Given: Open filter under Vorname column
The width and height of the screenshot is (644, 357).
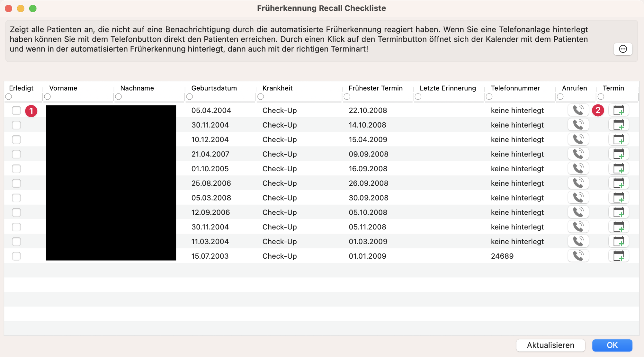Looking at the screenshot, I should click(x=47, y=96).
